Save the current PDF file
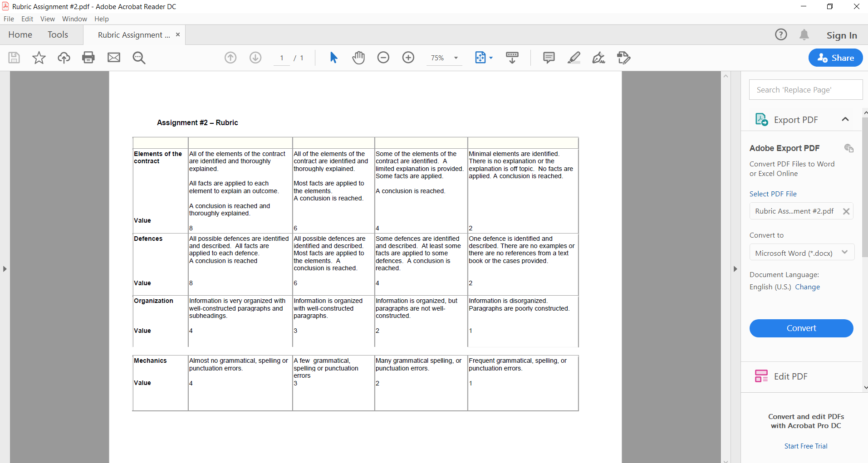The image size is (868, 463). tap(14, 58)
